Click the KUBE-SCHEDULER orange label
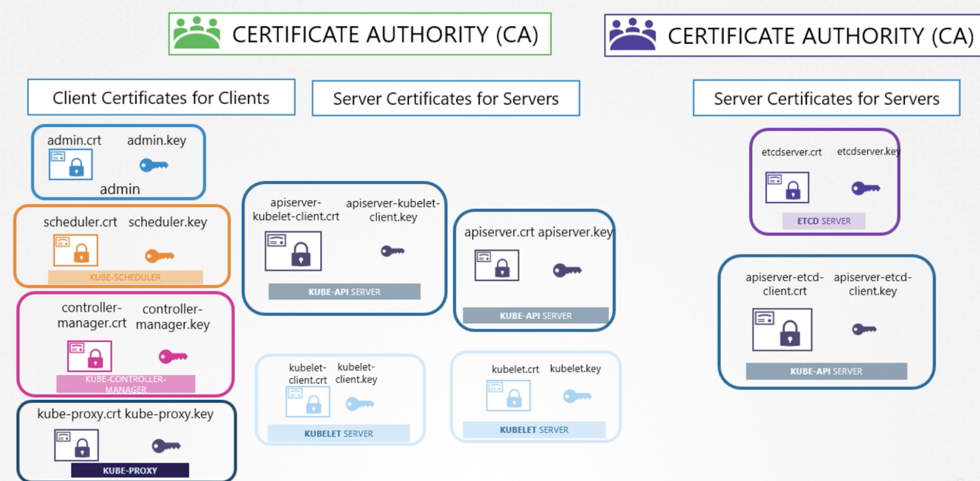The image size is (980, 481). pyautogui.click(x=125, y=277)
